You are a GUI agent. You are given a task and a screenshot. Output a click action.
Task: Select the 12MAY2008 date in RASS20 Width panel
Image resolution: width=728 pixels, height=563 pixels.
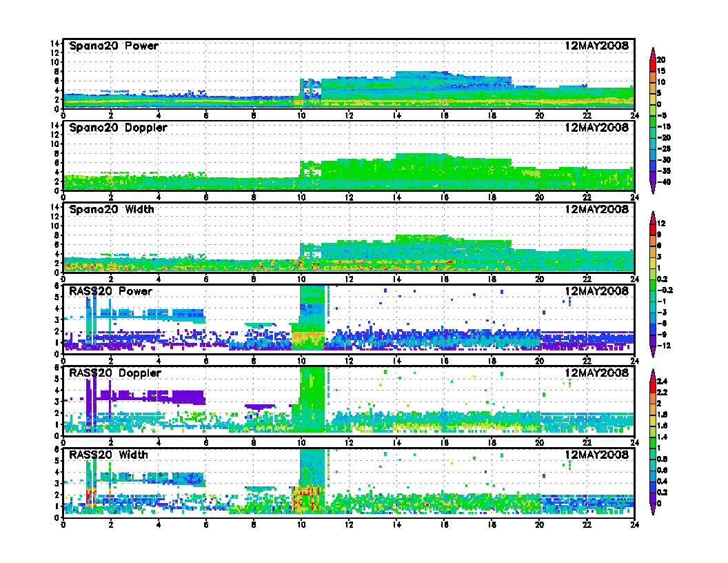point(596,454)
